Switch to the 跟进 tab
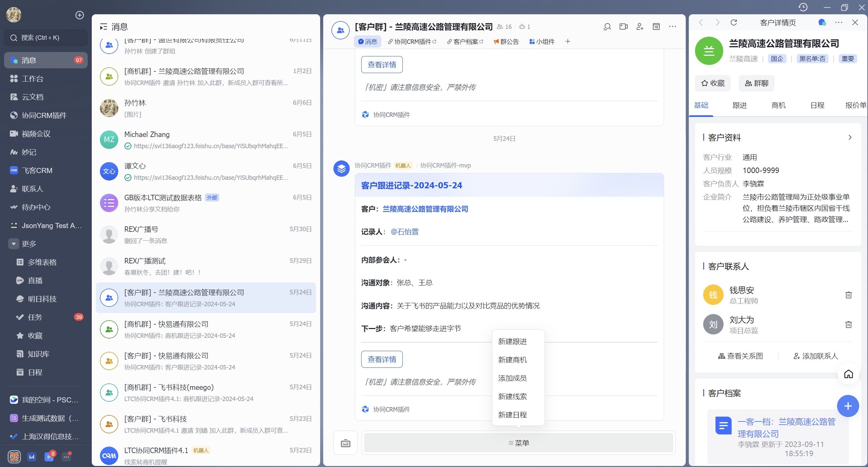 (x=740, y=105)
